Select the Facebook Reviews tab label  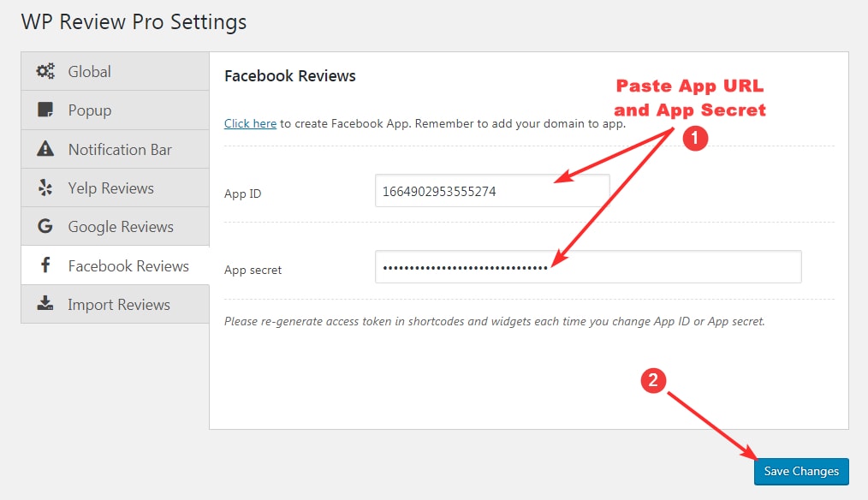tap(128, 266)
